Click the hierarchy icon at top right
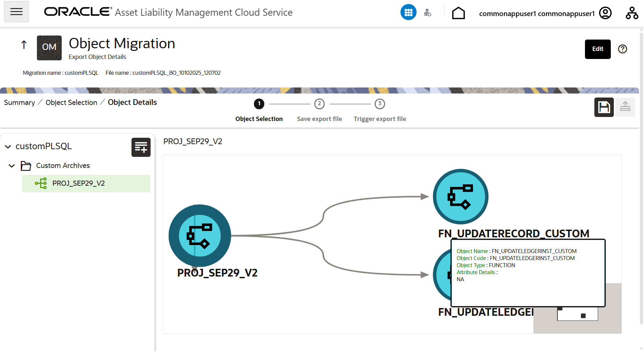The height and width of the screenshot is (362, 644). [x=632, y=13]
